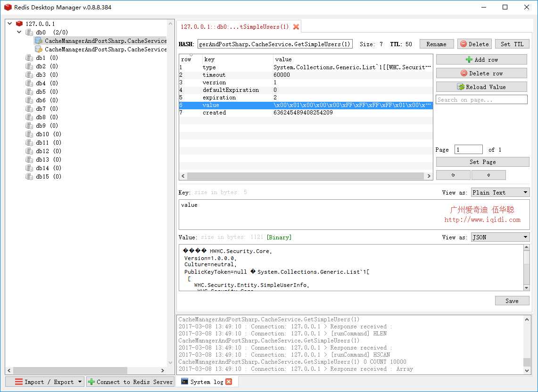This screenshot has height=392, width=538.
Task: Save the edited value
Action: click(512, 301)
